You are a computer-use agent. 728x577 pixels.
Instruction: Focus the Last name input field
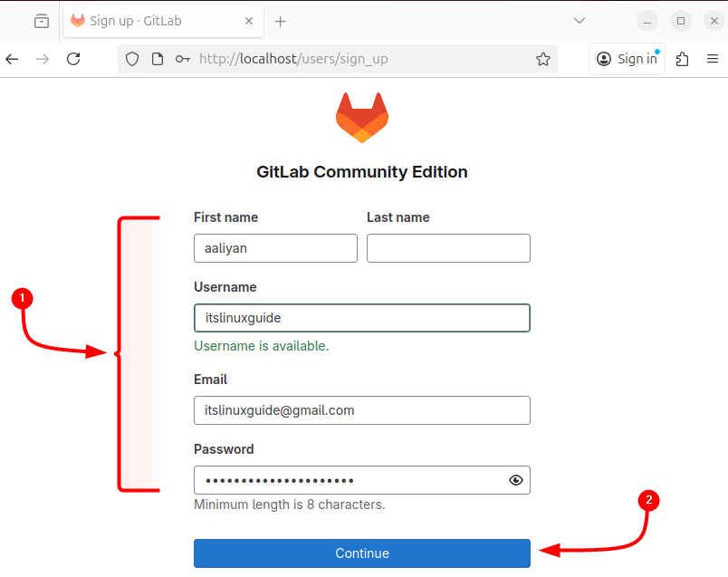click(x=448, y=247)
